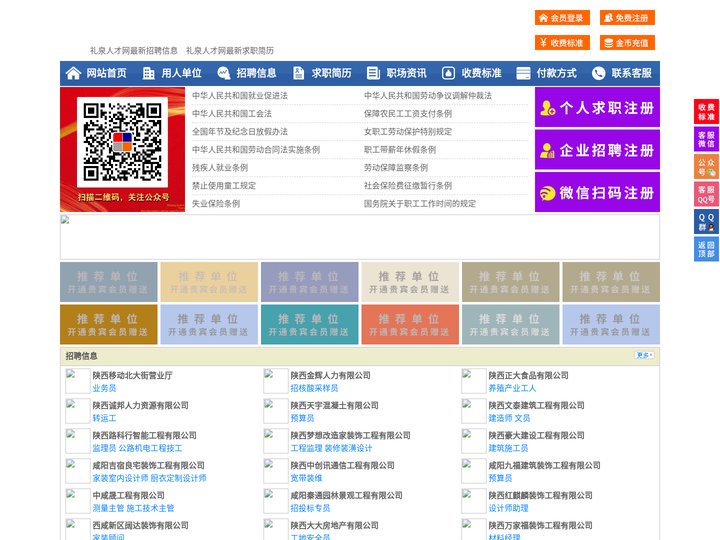The width and height of the screenshot is (720, 540).
Task: Click 更多 in the 招聘信息 header
Action: pos(644,355)
